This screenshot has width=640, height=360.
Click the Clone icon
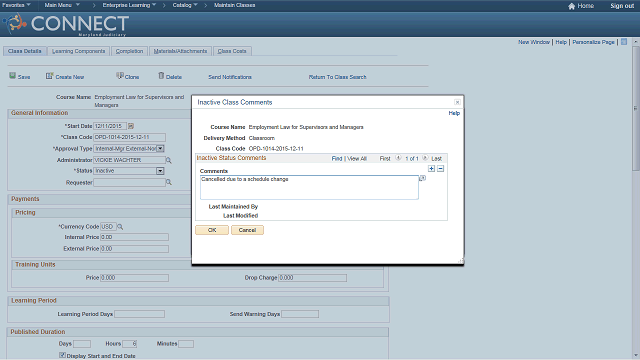coord(120,76)
